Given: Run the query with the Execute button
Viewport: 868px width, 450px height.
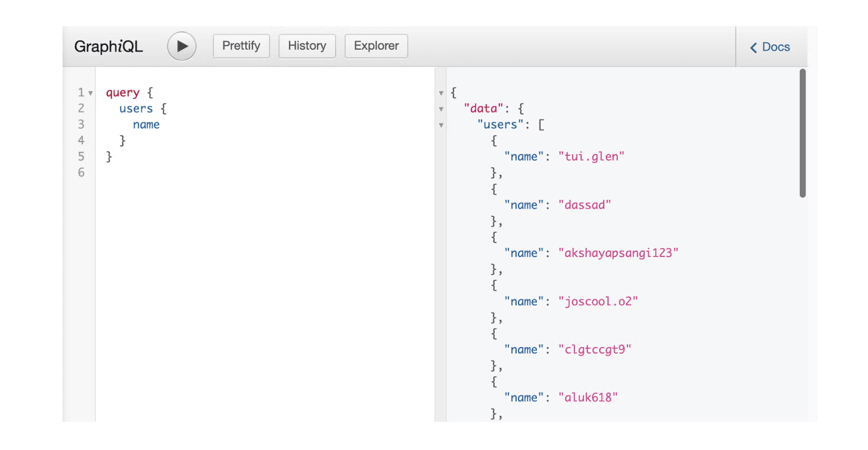Looking at the screenshot, I should coord(181,46).
